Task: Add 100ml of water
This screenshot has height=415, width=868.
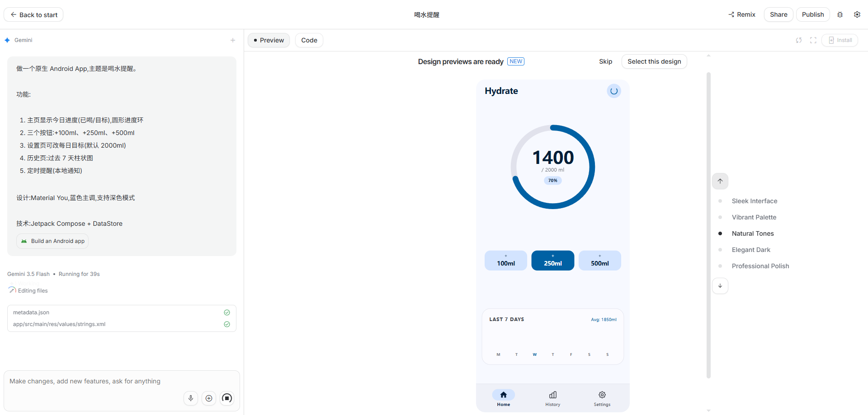Action: click(x=506, y=261)
